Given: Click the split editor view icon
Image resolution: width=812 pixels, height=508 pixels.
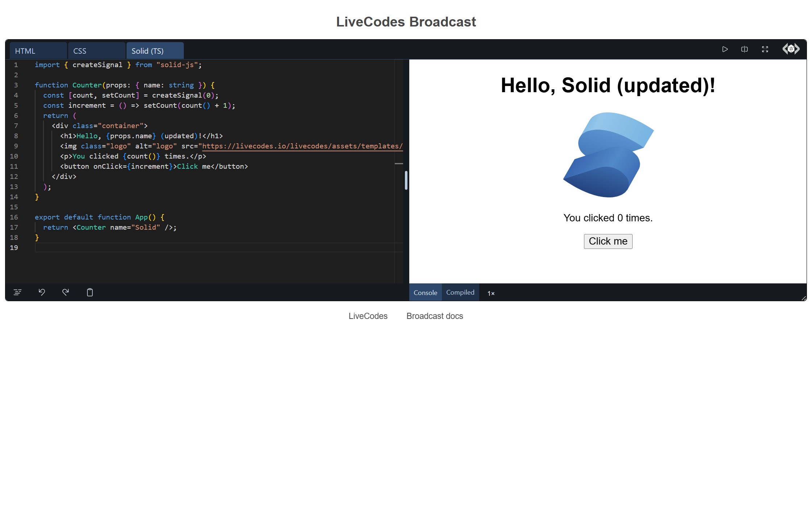Looking at the screenshot, I should click(x=745, y=50).
